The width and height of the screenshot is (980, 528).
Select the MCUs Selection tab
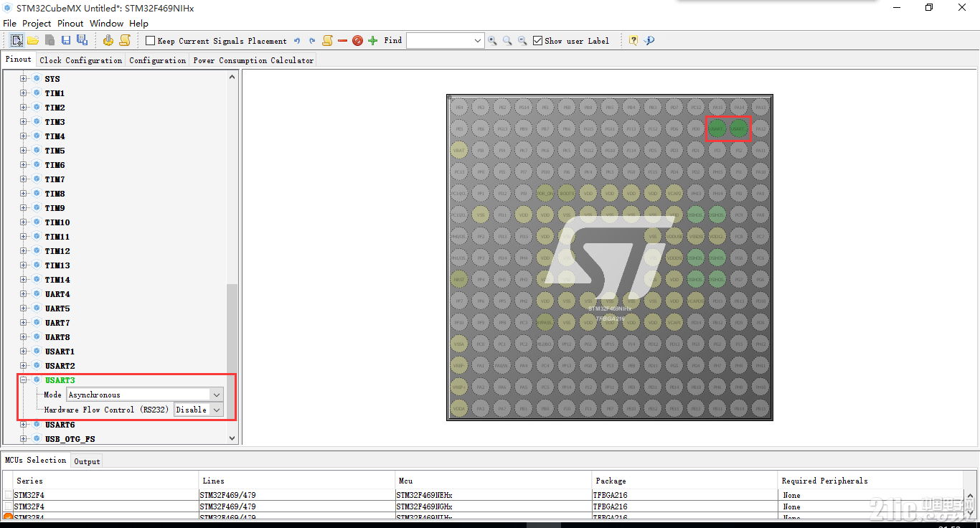35,461
